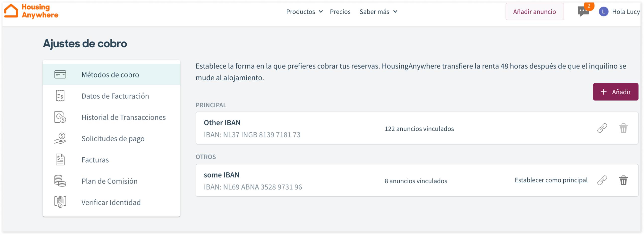Open the Facturas section

(111, 160)
